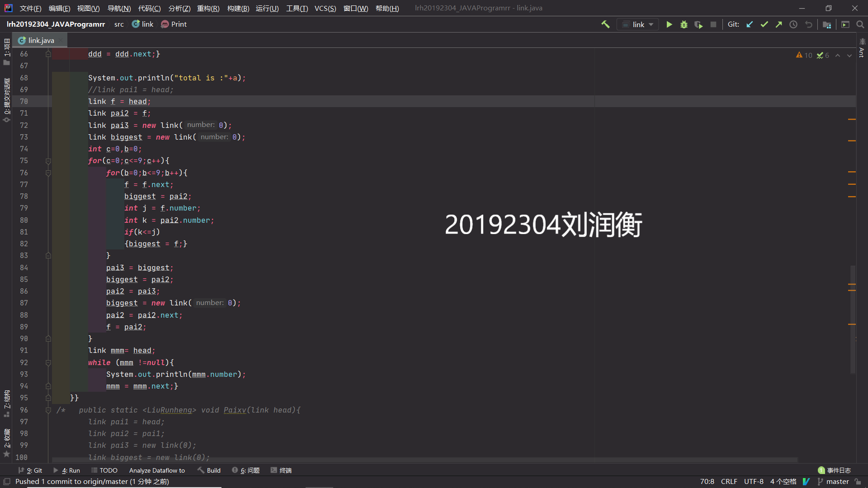868x488 pixels.
Task: Open the 1: Project tool window
Action: (6, 51)
